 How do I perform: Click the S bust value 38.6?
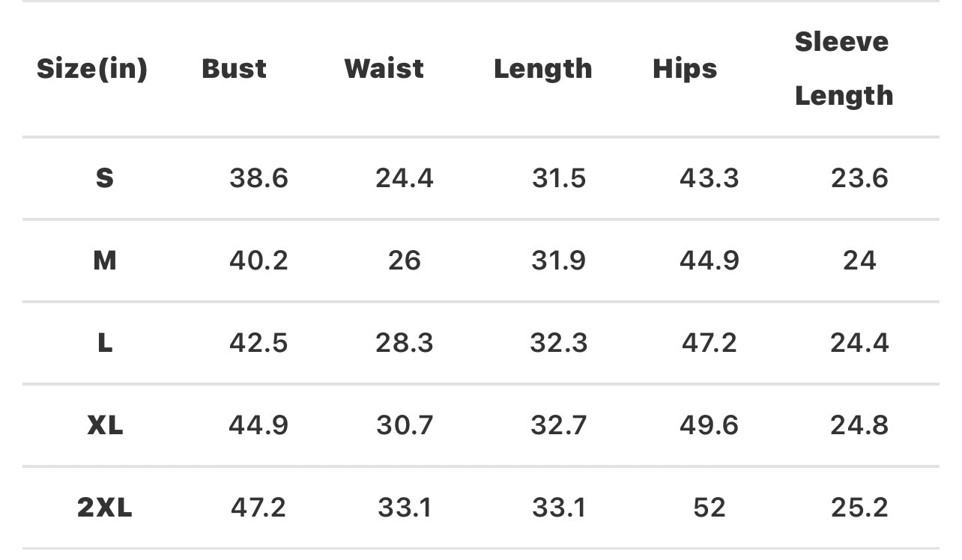258,178
